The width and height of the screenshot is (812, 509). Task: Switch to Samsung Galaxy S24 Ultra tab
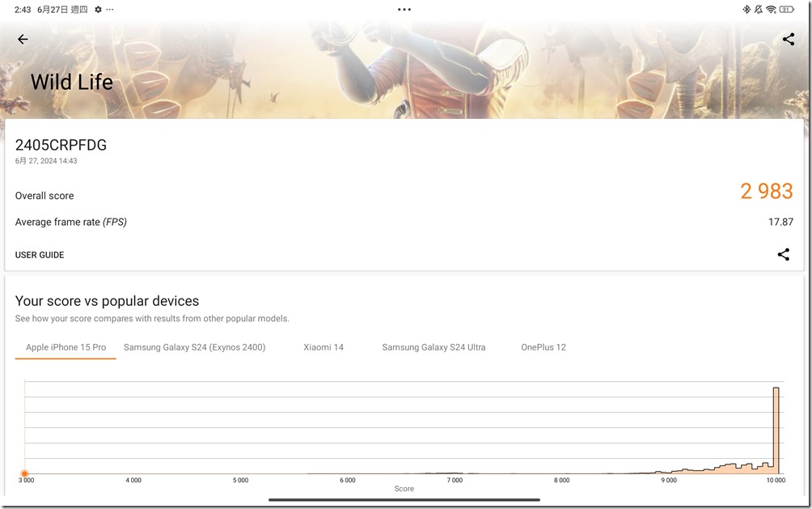click(433, 347)
